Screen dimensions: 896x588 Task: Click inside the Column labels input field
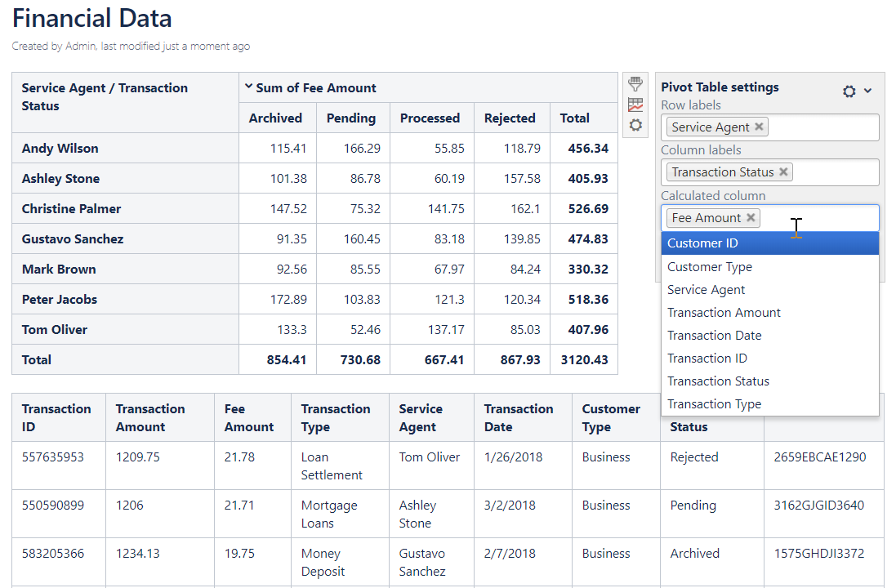coord(833,172)
